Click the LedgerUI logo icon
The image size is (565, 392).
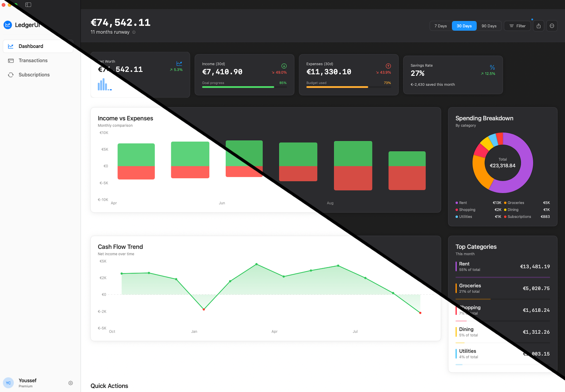8,25
